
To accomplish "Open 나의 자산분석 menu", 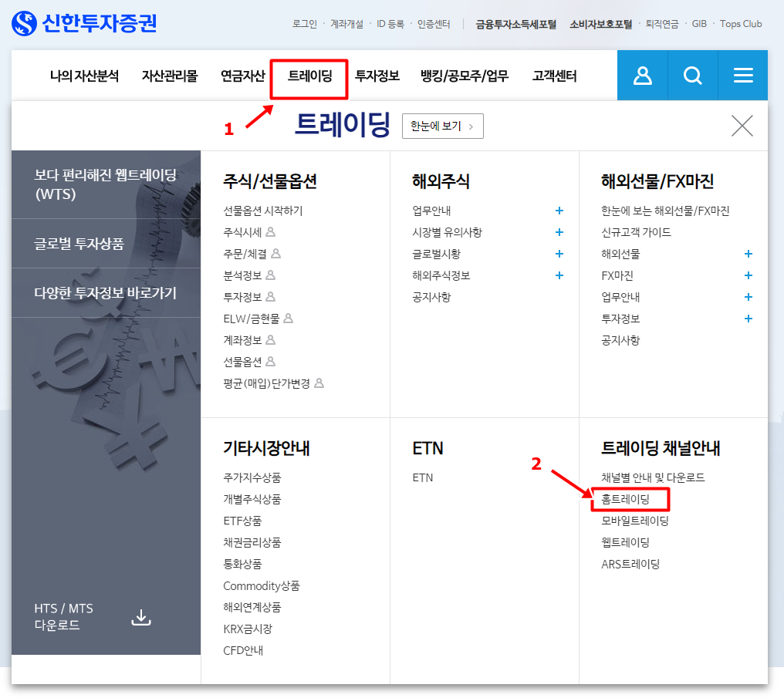I will [x=84, y=76].
